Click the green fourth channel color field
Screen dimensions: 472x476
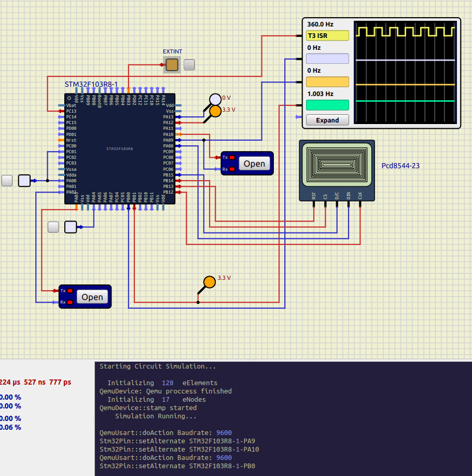point(327,105)
